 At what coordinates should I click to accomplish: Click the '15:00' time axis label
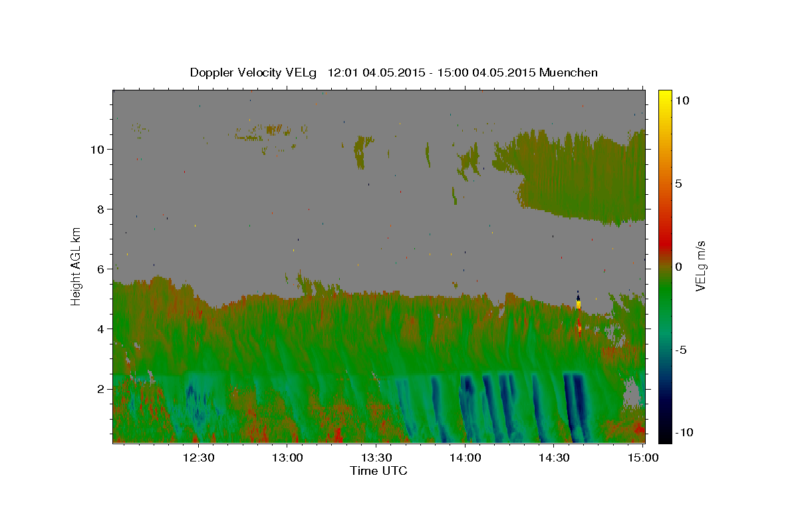point(643,458)
